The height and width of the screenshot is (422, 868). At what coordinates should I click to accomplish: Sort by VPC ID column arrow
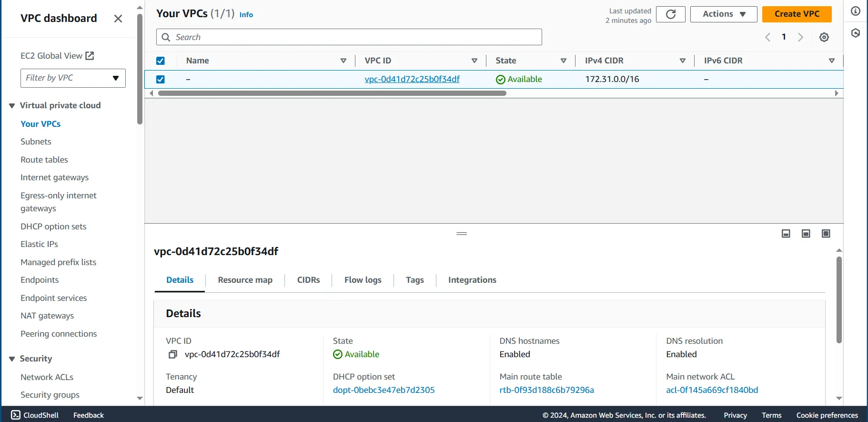pyautogui.click(x=474, y=61)
